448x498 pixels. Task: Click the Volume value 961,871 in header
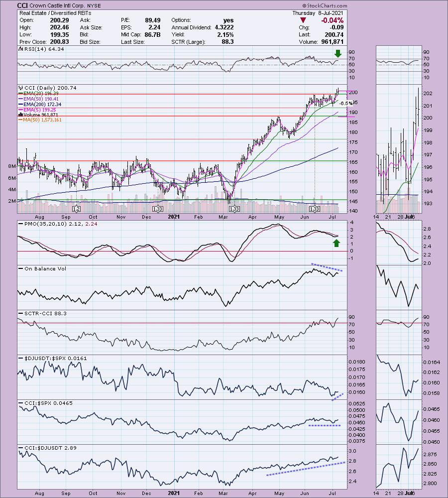(x=332, y=42)
